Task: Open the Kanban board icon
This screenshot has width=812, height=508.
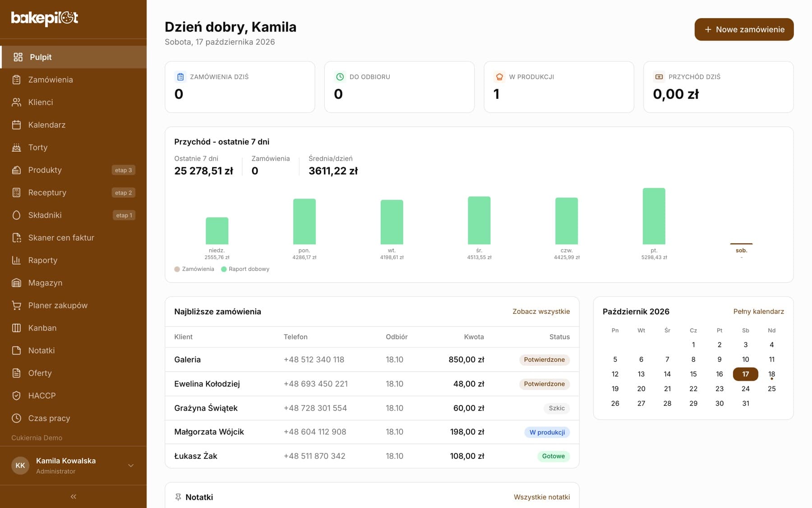Action: [16, 328]
